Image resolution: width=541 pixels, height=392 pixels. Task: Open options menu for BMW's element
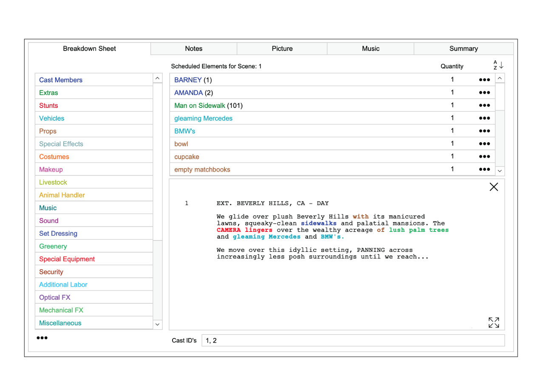[x=484, y=131]
